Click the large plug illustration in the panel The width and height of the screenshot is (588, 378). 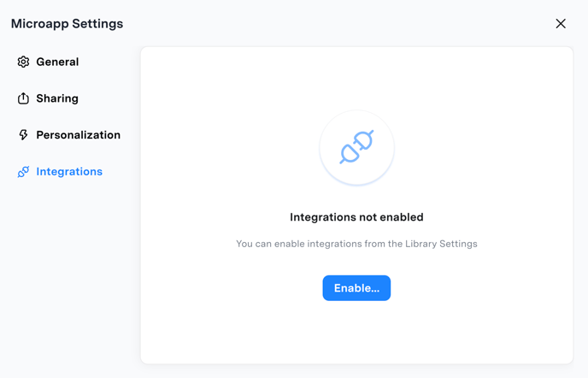356,147
